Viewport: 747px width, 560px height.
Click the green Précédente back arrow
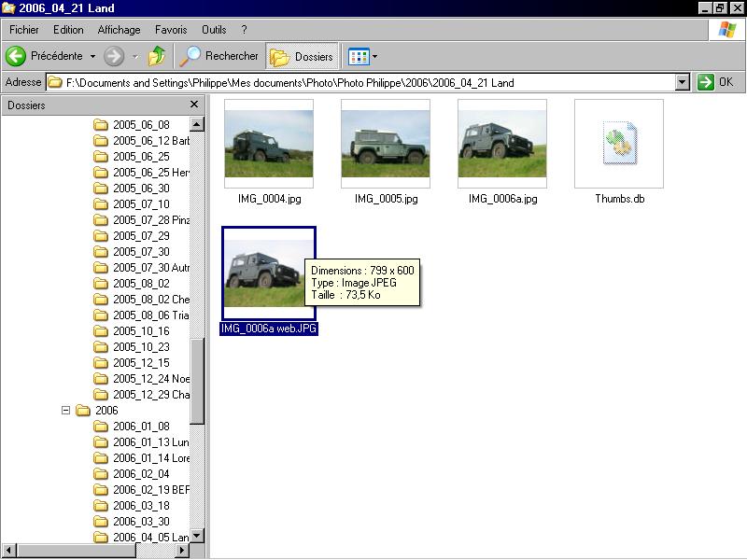[x=16, y=56]
